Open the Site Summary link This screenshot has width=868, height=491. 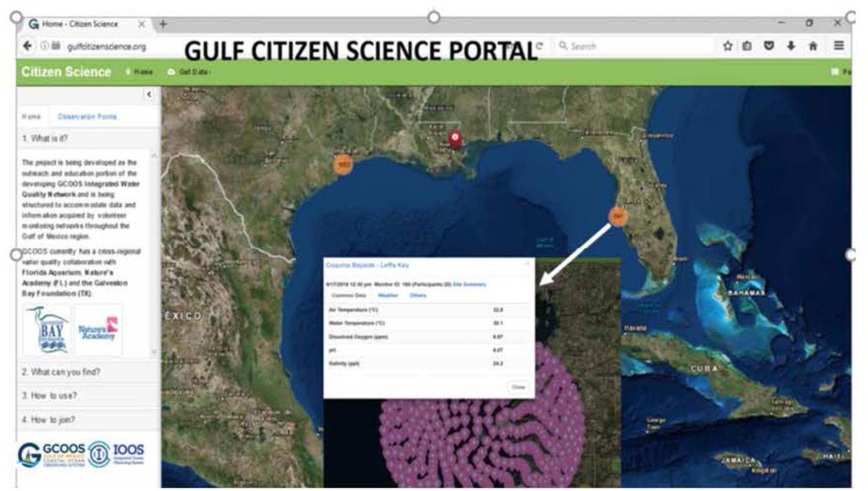pos(470,284)
